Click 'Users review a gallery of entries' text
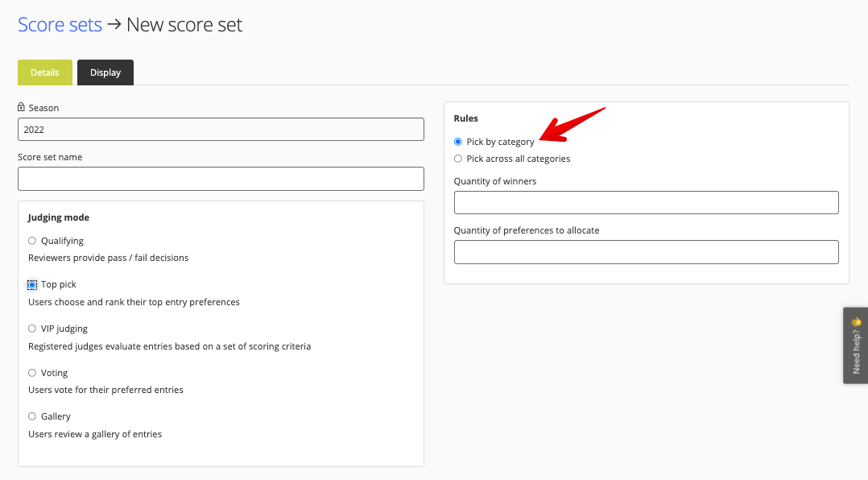This screenshot has width=868, height=480. coord(95,434)
